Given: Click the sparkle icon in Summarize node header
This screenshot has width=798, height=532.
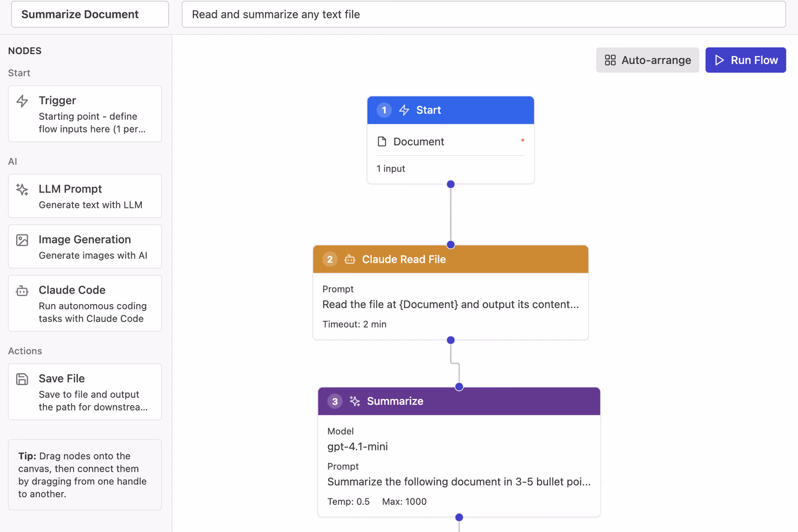Looking at the screenshot, I should click(355, 401).
